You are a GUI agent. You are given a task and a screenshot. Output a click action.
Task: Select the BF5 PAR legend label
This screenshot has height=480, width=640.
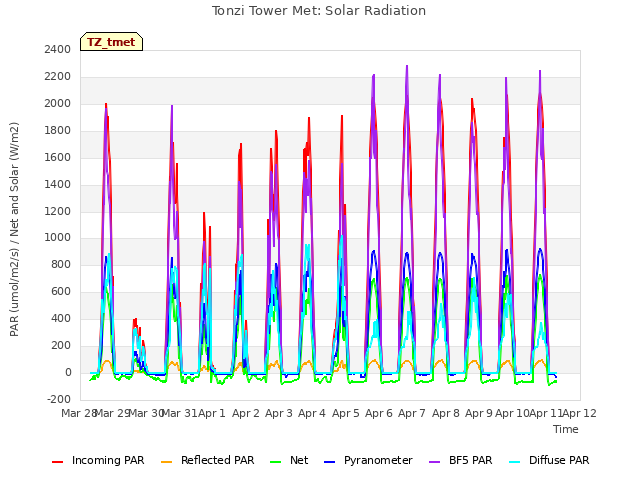[x=471, y=460]
